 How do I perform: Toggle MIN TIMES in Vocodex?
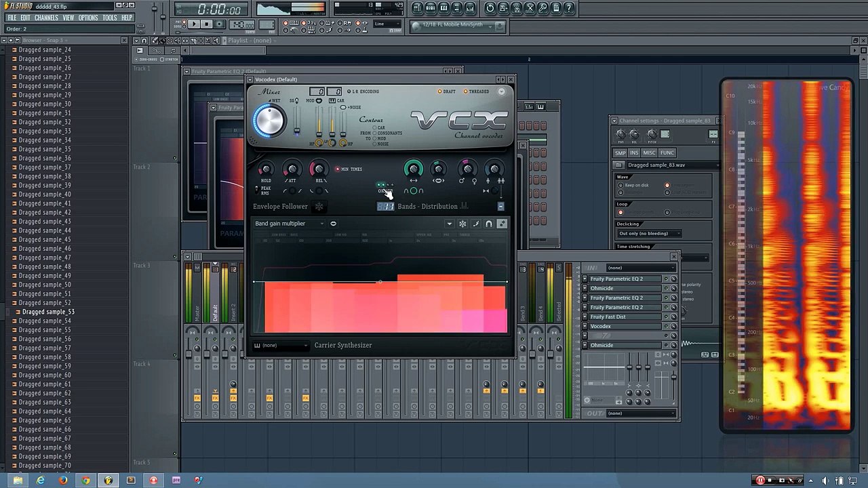[349, 169]
